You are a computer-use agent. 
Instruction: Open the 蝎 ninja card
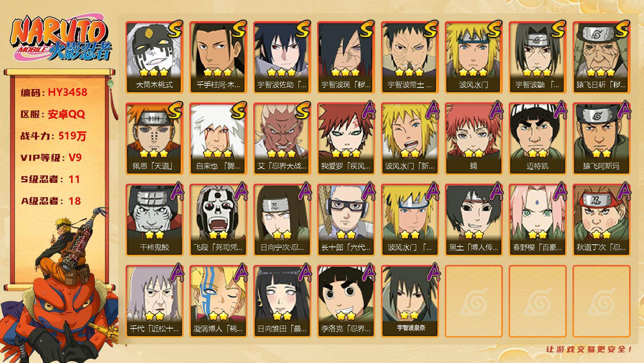[x=473, y=138]
